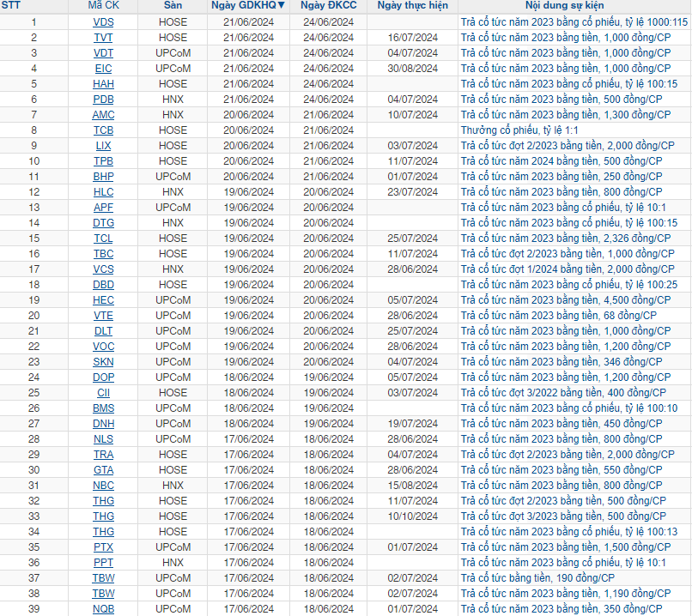Open the NLS stock code link
The height and width of the screenshot is (616, 692).
103,438
